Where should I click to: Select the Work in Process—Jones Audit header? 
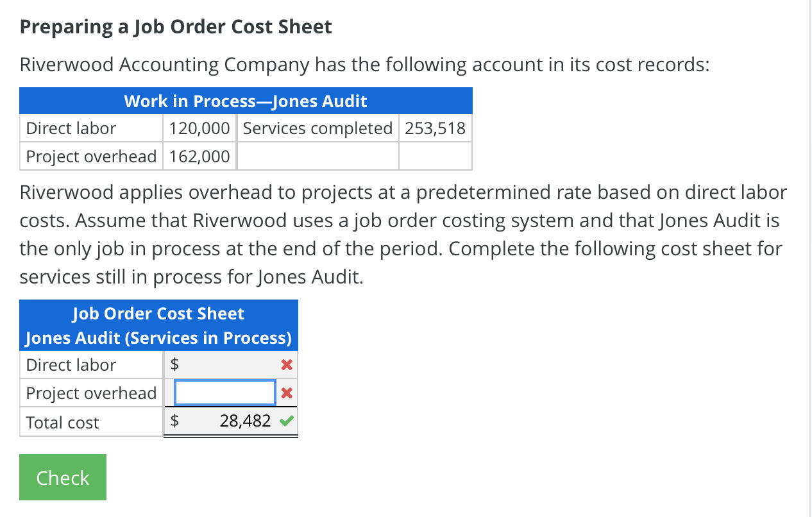click(246, 101)
